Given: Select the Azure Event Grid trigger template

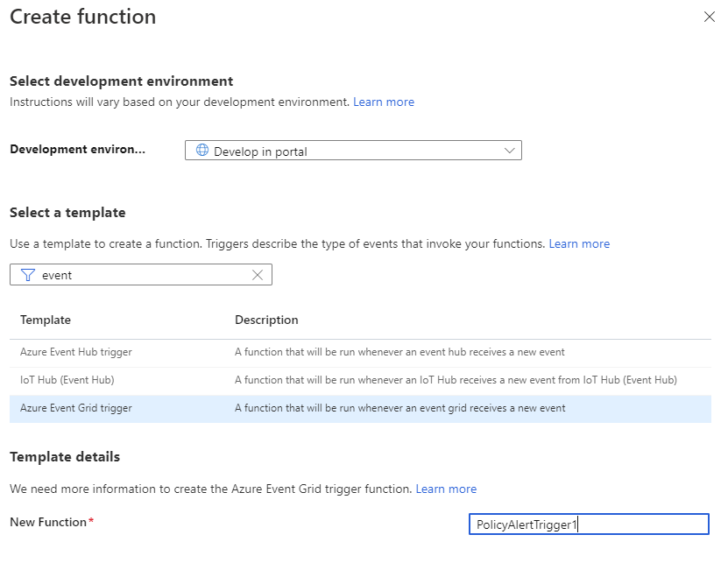Looking at the screenshot, I should [360, 408].
